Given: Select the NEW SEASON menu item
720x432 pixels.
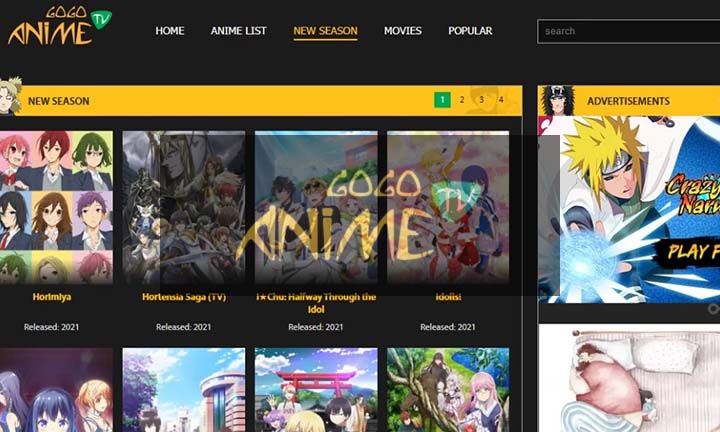Looking at the screenshot, I should click(325, 31).
